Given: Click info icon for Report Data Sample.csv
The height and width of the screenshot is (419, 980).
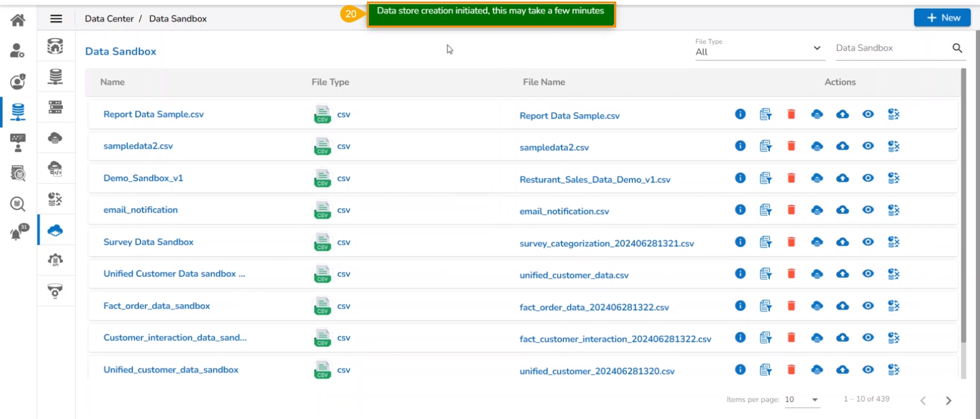Looking at the screenshot, I should 740,114.
